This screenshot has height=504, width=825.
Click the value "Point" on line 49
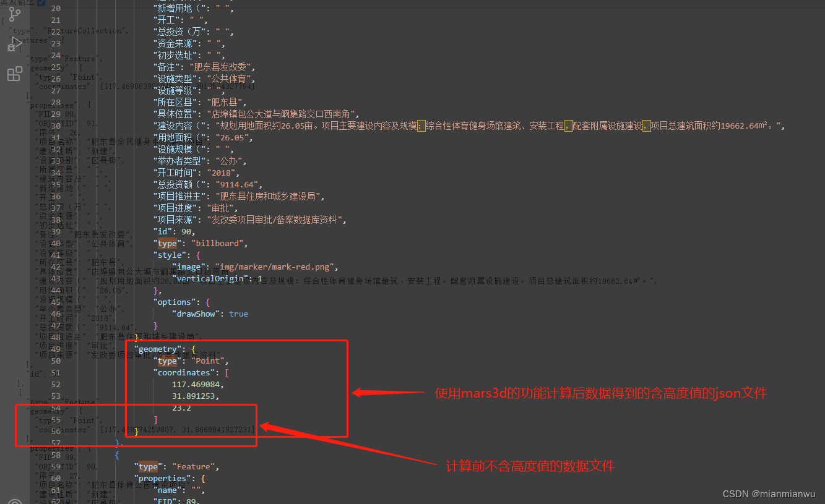[207, 361]
